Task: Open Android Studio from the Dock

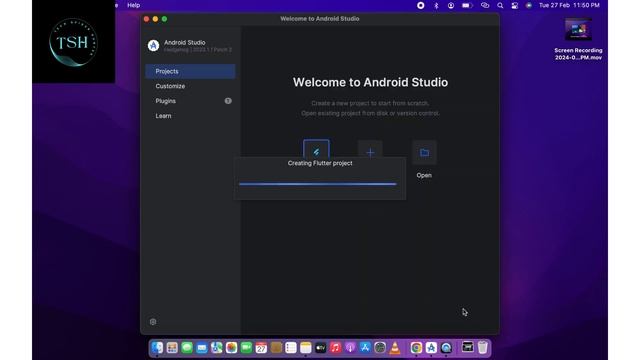Action: pyautogui.click(x=431, y=348)
